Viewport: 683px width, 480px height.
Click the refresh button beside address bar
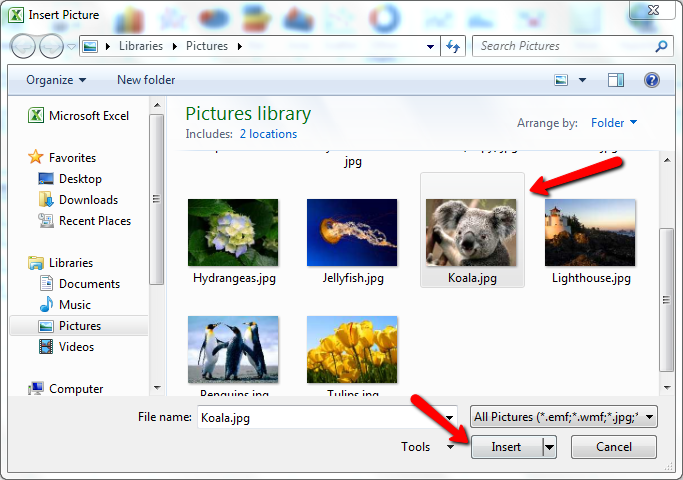pyautogui.click(x=453, y=46)
